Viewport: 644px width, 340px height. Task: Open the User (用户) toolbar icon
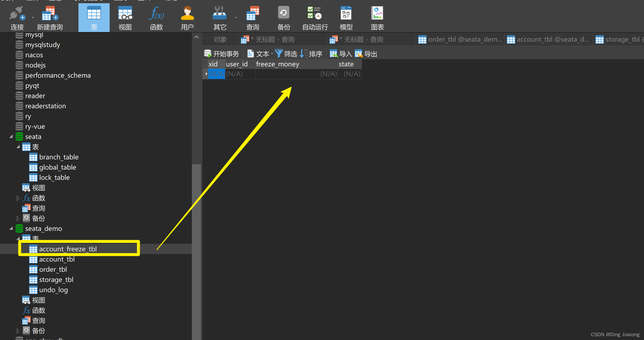coord(187,18)
